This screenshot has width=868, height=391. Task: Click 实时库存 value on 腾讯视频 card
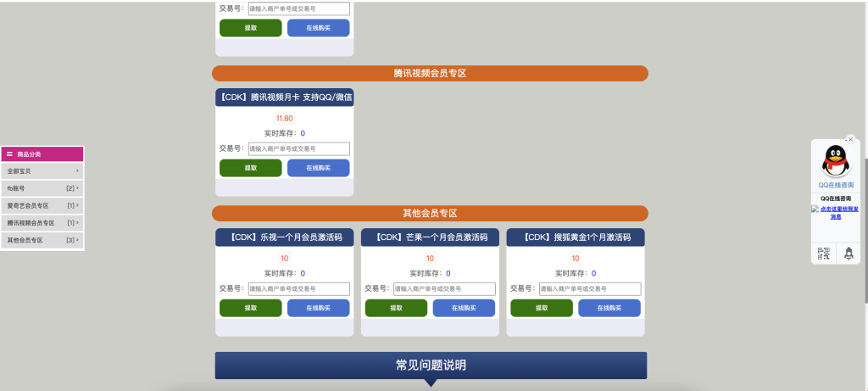tap(303, 133)
